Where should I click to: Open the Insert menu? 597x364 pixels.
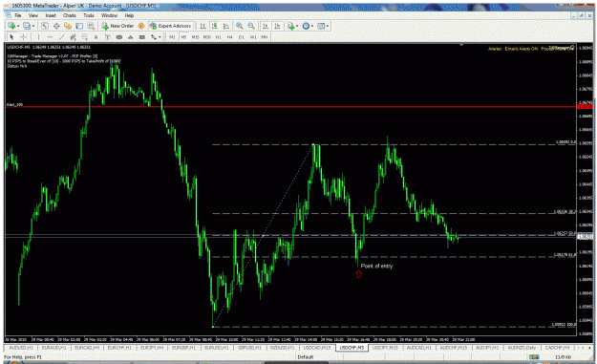click(51, 15)
